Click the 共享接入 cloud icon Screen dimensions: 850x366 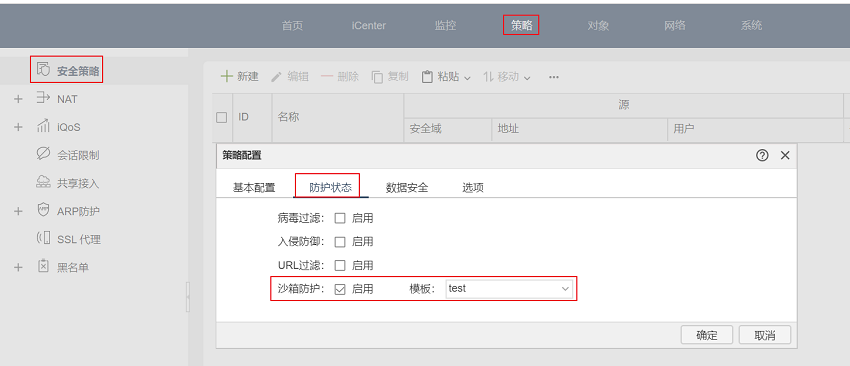[43, 182]
